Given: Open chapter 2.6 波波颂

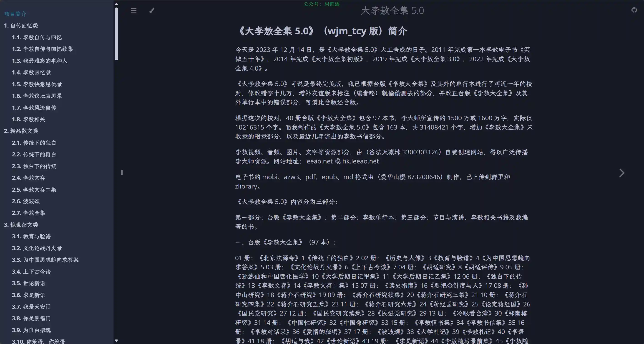Looking at the screenshot, I should pyautogui.click(x=26, y=201).
